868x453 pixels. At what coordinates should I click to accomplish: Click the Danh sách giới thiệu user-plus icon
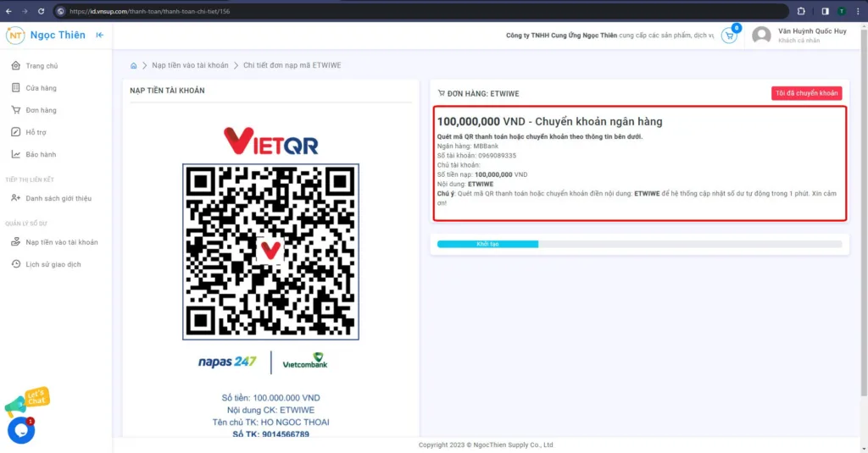click(15, 198)
